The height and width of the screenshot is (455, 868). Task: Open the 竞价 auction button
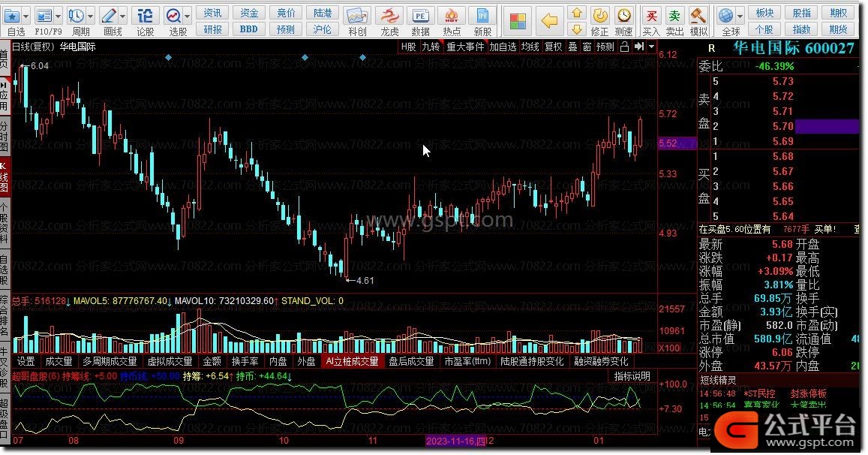[286, 13]
